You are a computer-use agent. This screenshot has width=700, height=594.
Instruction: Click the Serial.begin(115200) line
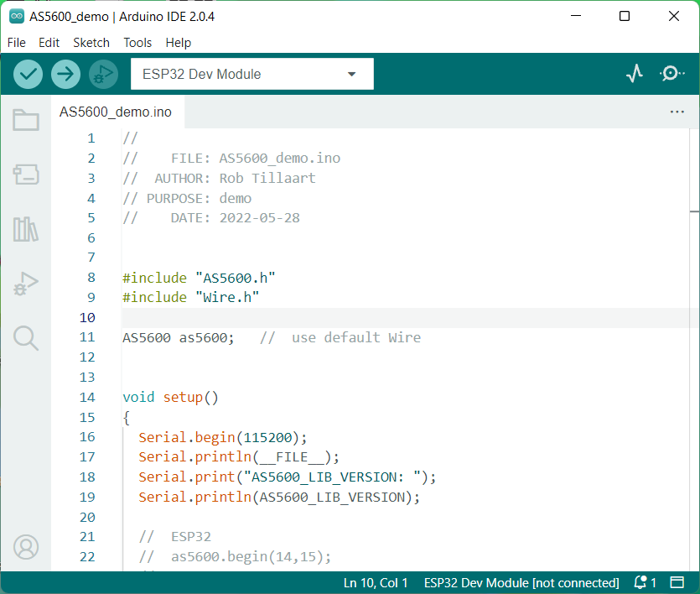(x=223, y=437)
